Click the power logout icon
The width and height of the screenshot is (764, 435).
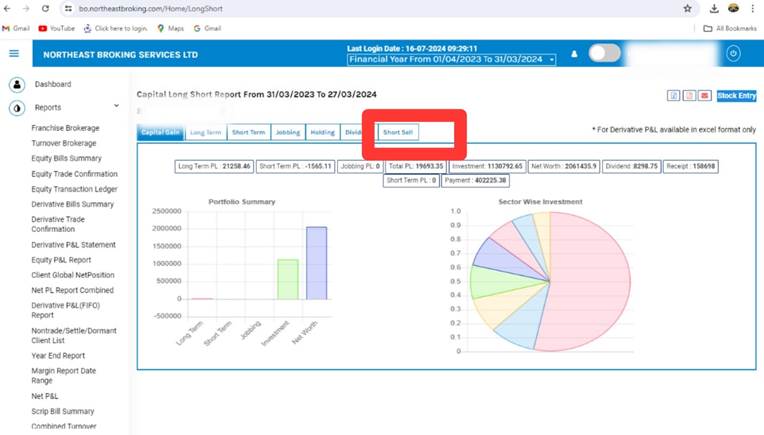pyautogui.click(x=733, y=54)
